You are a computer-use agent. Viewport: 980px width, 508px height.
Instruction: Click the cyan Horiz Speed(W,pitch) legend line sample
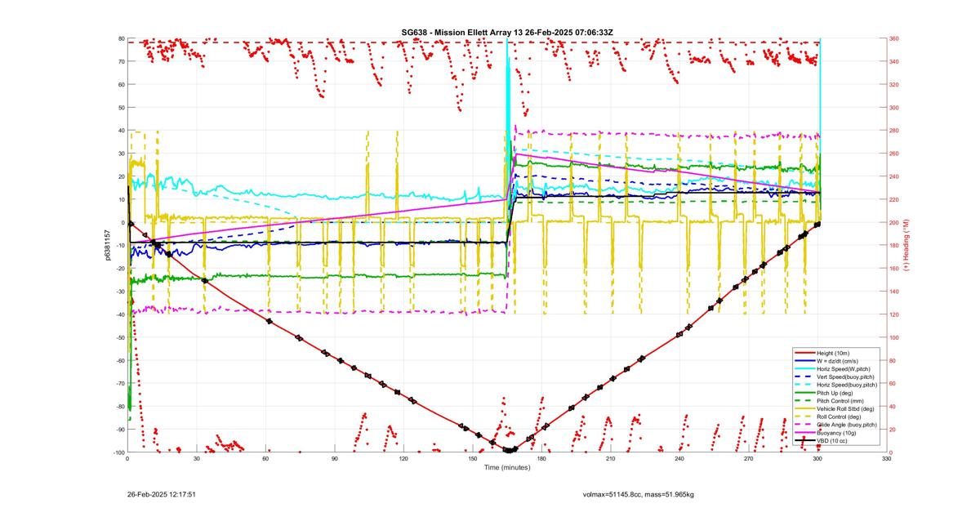804,369
